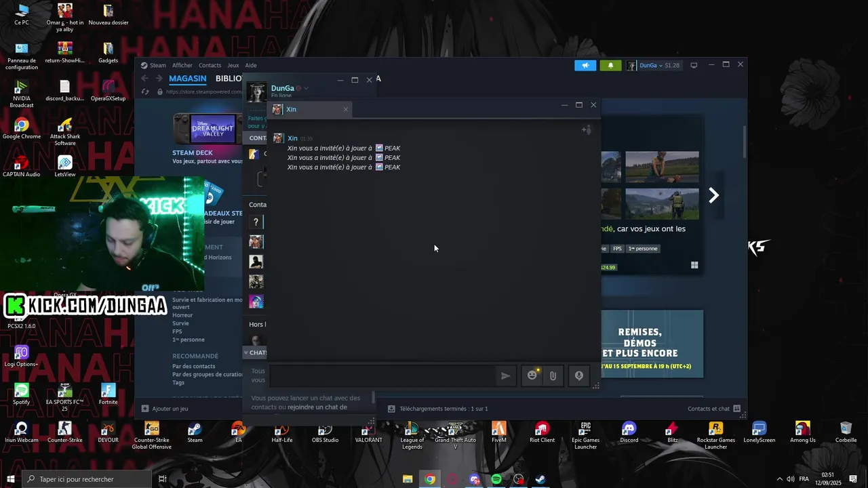Select the Xin chat tab

tap(311, 109)
